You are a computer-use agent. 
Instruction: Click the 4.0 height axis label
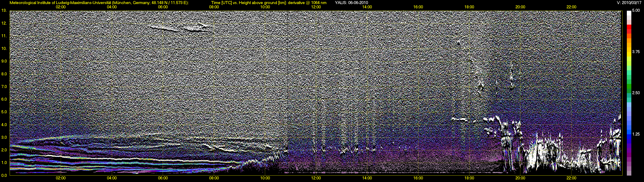4,125
